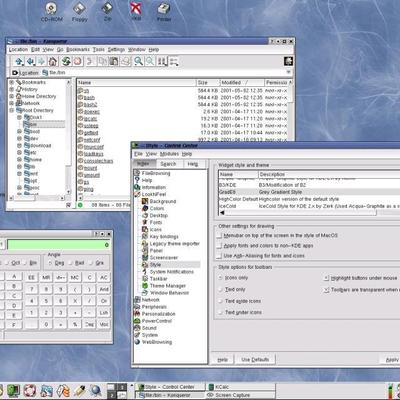Open the Location bar dropdown arrow in Konqueror
This screenshot has height=400, width=400.
[288, 72]
